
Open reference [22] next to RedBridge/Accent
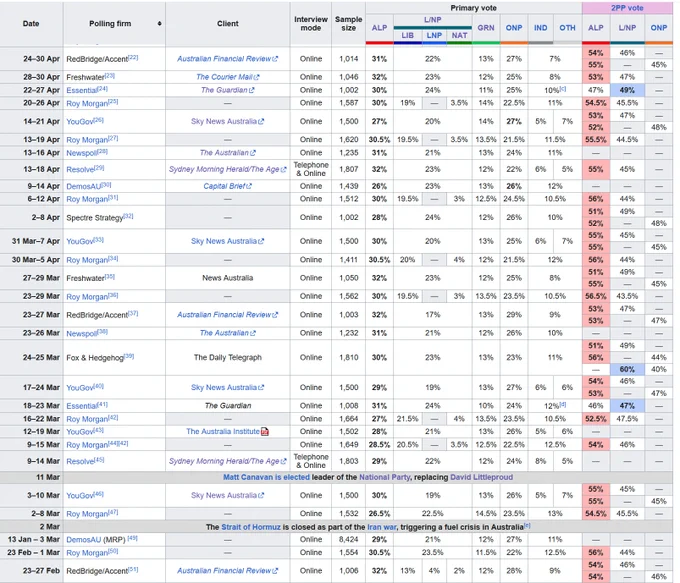(133, 57)
